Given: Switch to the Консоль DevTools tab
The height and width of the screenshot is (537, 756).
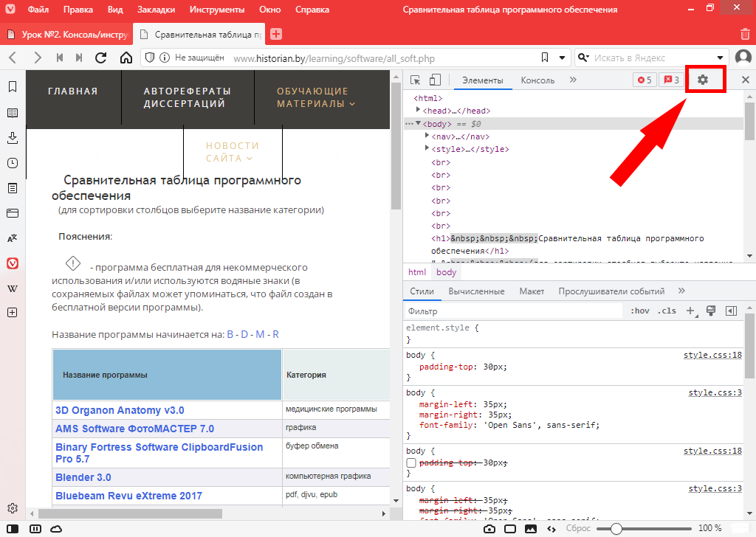Looking at the screenshot, I should coord(537,80).
